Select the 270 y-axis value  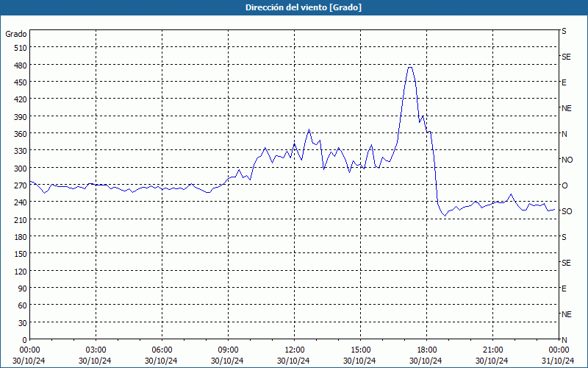point(21,185)
